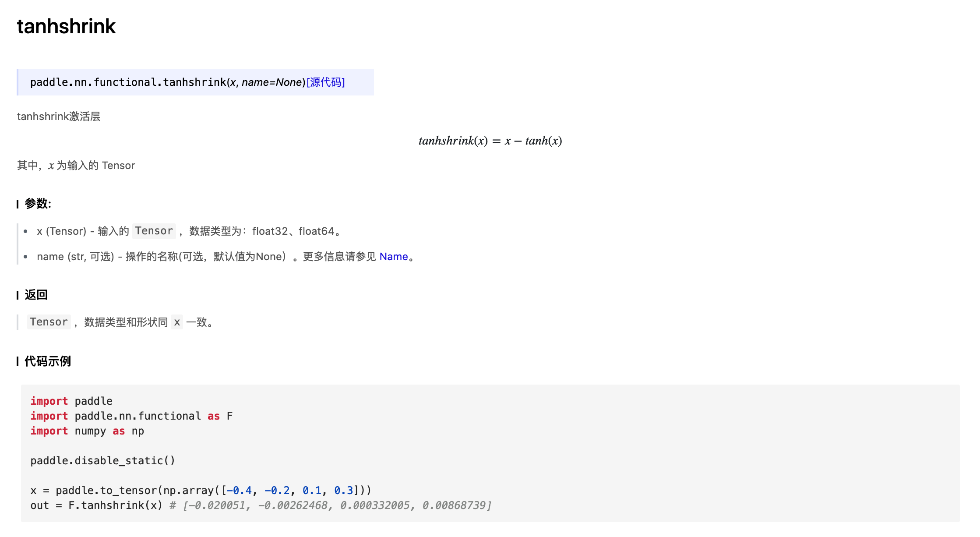This screenshot has height=537, width=980.
Task: Click the tanhshrink激活层 description text
Action: click(x=59, y=117)
